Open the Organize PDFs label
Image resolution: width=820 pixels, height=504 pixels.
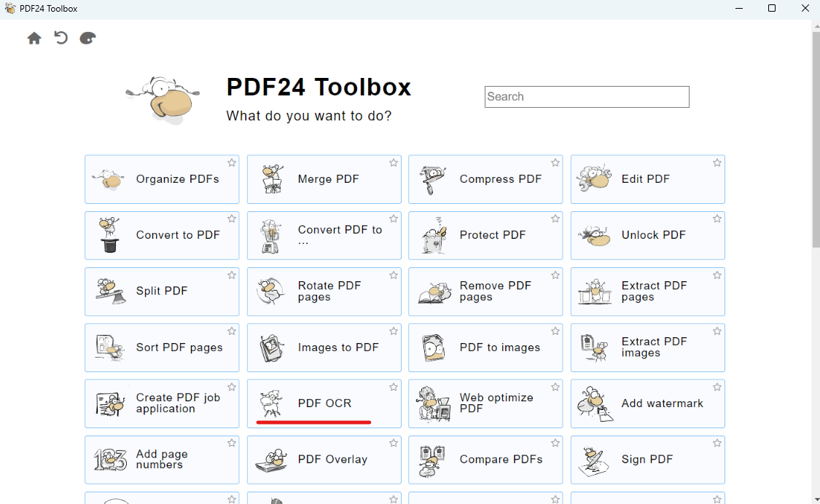177,179
